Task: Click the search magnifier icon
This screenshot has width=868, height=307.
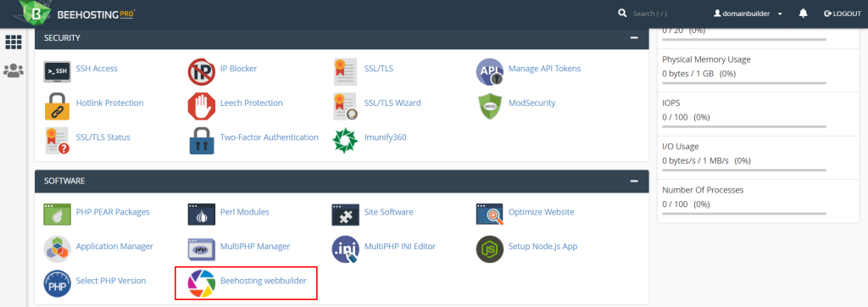Action: (623, 13)
